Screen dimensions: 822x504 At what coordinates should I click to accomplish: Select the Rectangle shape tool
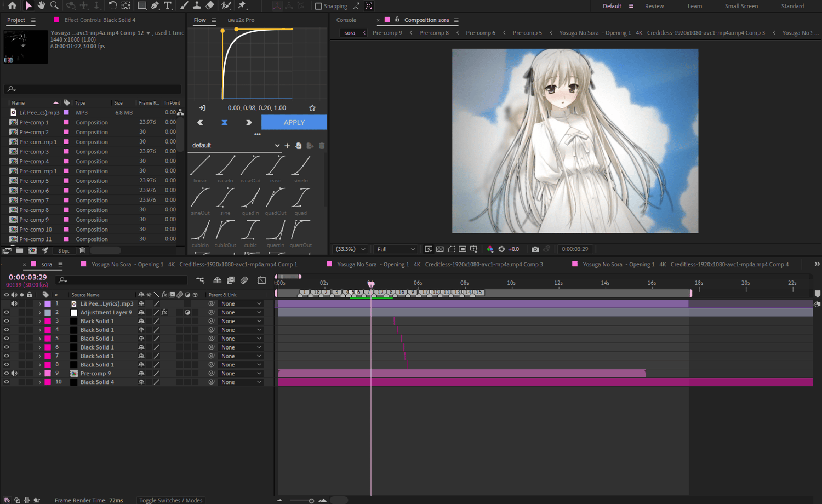pos(142,5)
